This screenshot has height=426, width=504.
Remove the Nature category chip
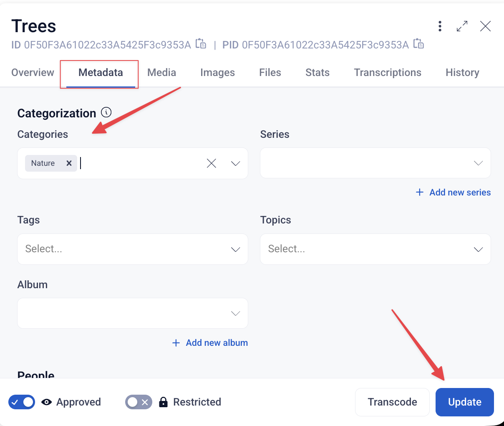[69, 163]
